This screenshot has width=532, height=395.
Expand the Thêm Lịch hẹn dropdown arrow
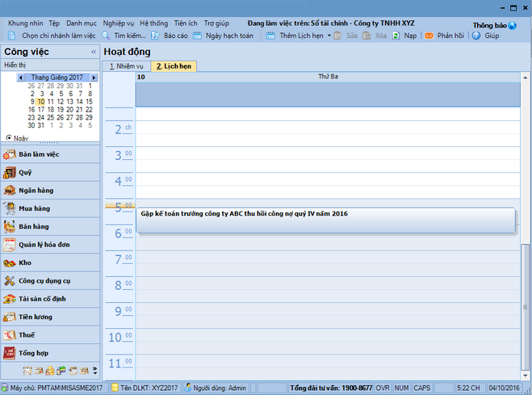329,36
